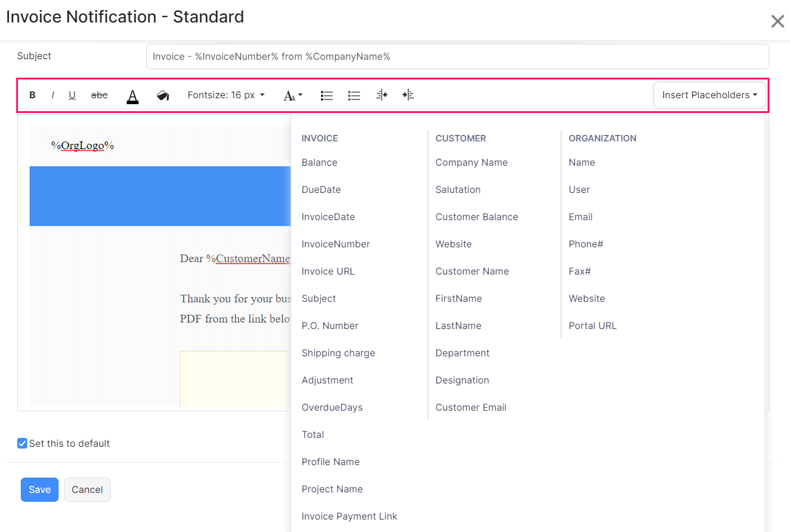This screenshot has height=532, width=790.
Task: Enable the 'Set this to default' checkbox
Action: 22,443
